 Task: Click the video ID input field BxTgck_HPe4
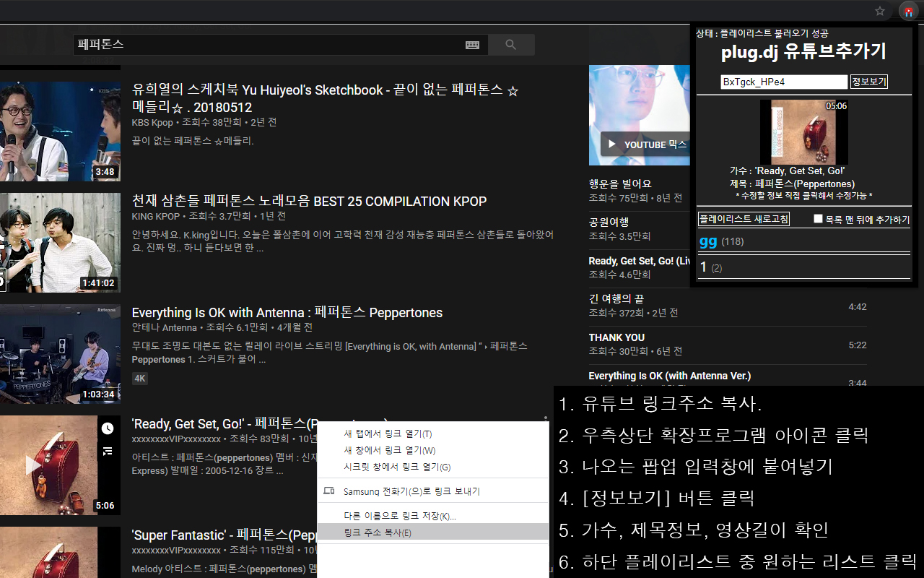pyautogui.click(x=784, y=82)
